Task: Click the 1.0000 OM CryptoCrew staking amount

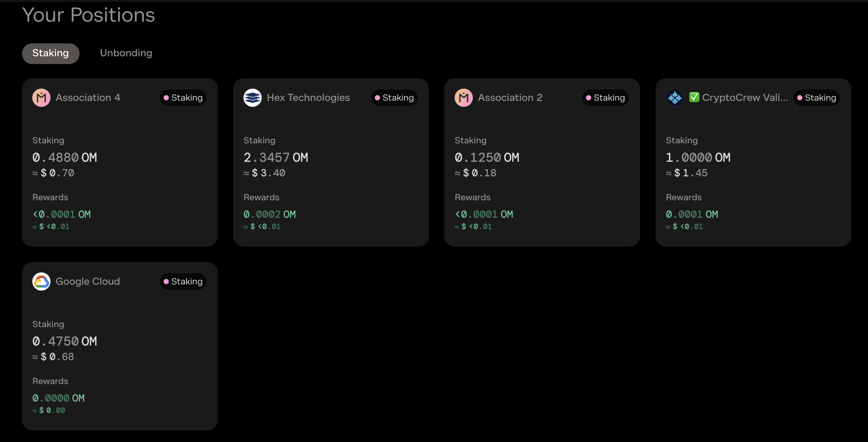Action: coord(698,158)
